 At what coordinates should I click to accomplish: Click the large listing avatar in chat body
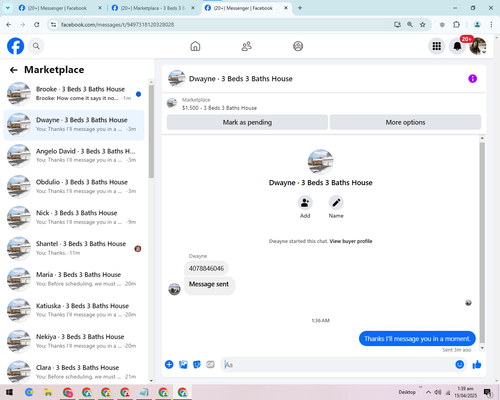pos(320,162)
